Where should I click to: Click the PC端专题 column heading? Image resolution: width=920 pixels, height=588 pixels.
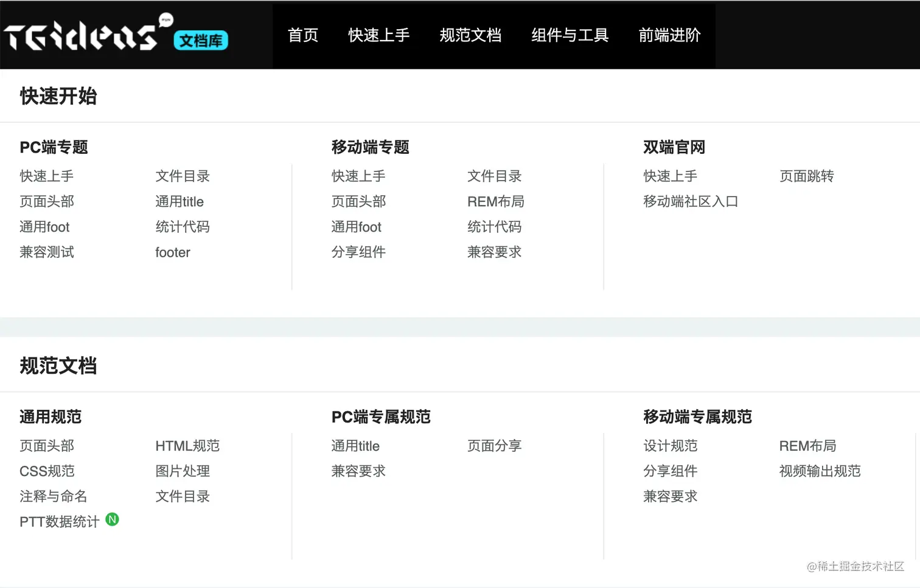54,147
